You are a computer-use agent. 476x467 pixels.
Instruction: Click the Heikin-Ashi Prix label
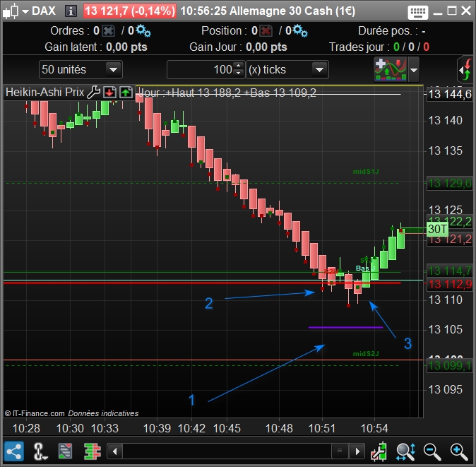pos(45,92)
